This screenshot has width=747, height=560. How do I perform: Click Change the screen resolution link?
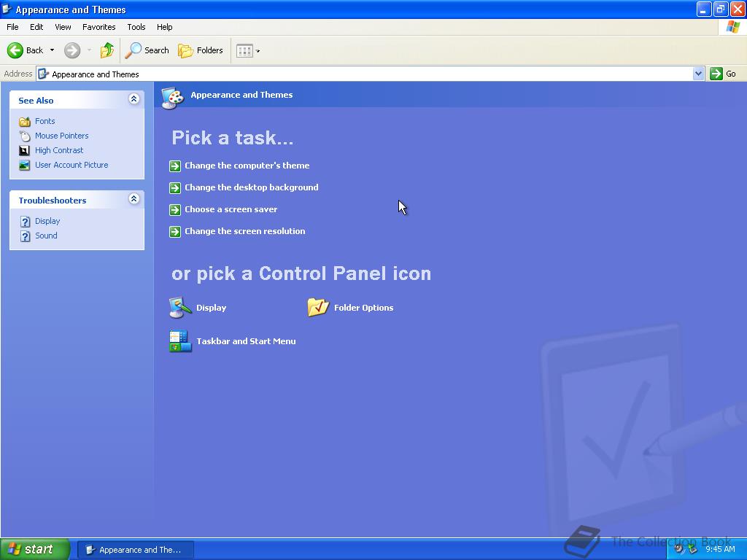pyautogui.click(x=245, y=231)
